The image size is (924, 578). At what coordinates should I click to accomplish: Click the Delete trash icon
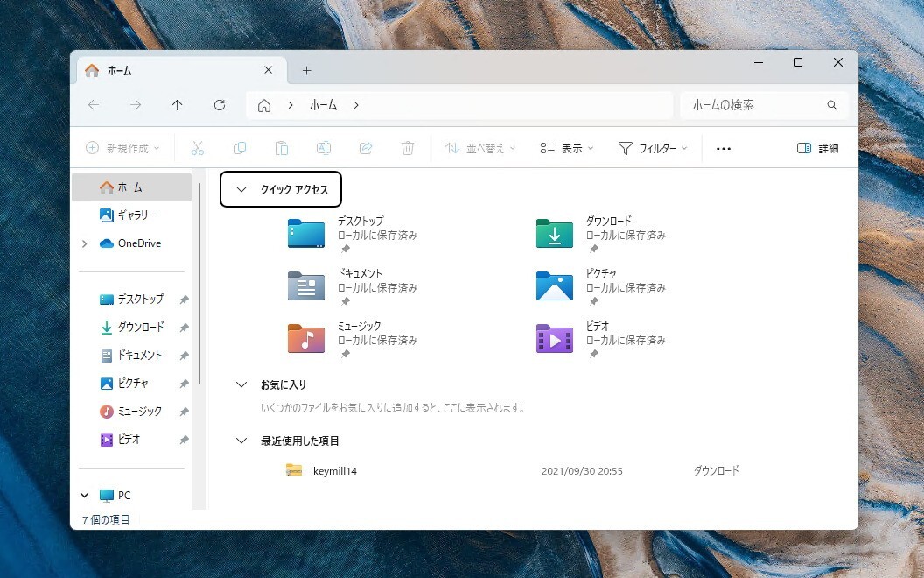[x=408, y=148]
